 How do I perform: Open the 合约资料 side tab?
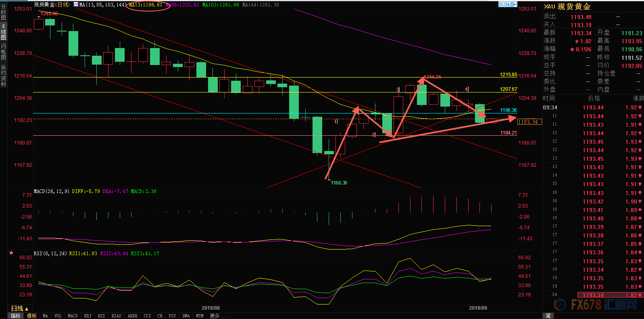pos(4,76)
